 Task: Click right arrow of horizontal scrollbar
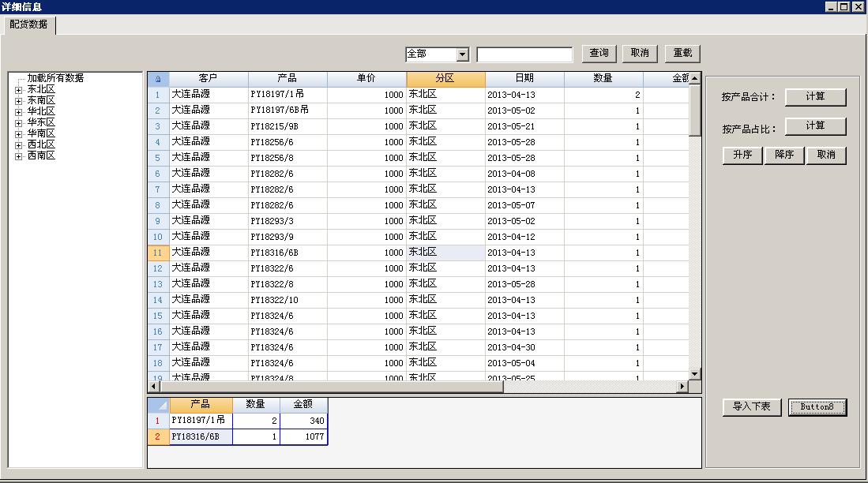[682, 387]
